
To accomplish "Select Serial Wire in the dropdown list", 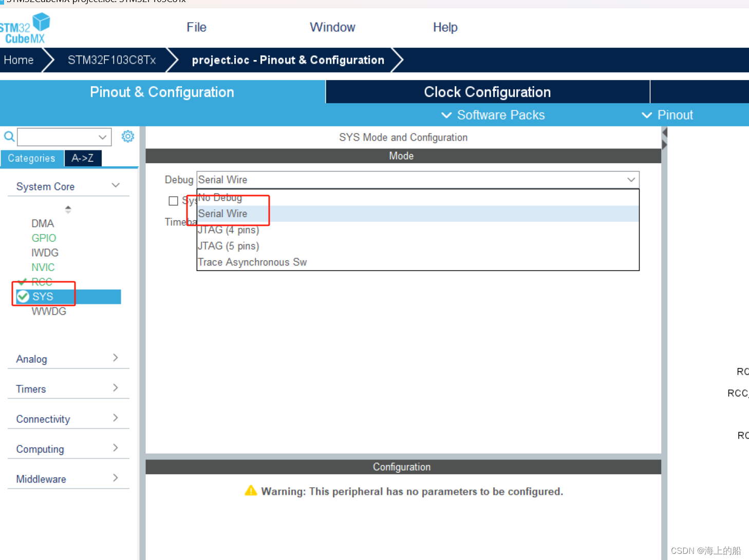I will [x=418, y=214].
